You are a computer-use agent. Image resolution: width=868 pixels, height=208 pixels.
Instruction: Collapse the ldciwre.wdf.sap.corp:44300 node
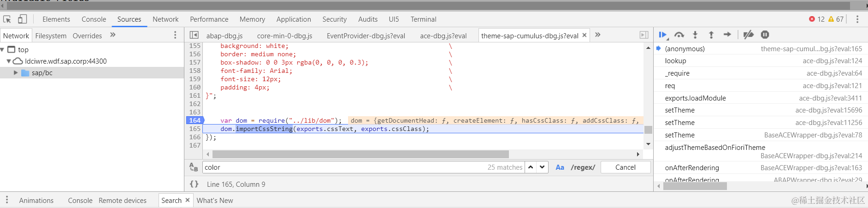coord(9,61)
